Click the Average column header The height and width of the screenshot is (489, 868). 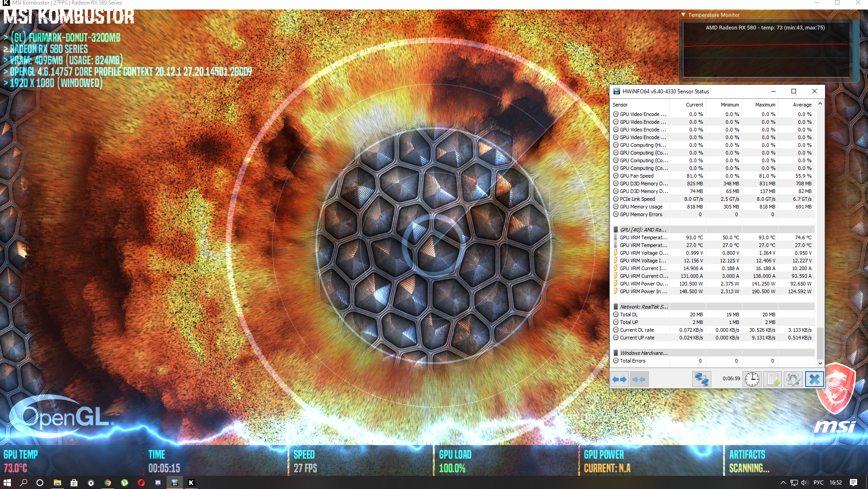coord(802,105)
